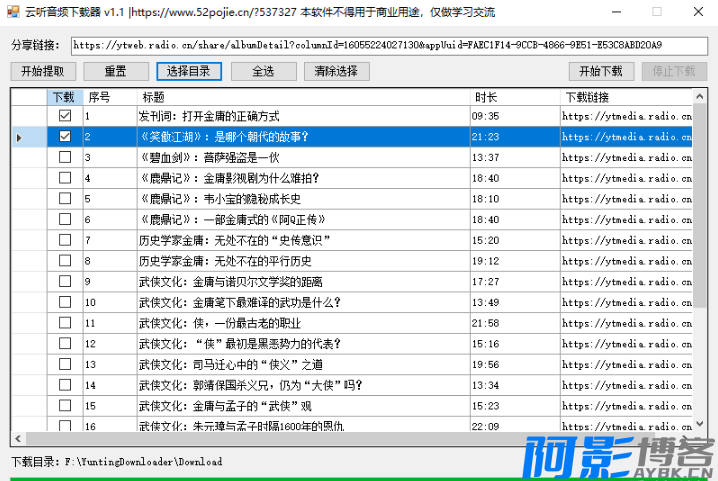Uncheck the download checkbox for row 1
This screenshot has height=481, width=718.
65,116
